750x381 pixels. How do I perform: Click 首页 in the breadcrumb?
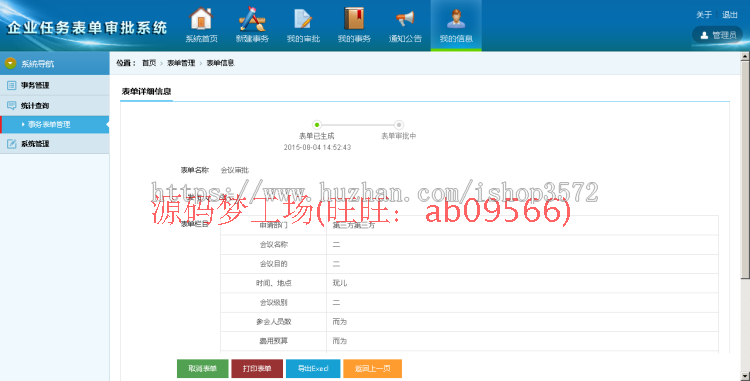149,63
